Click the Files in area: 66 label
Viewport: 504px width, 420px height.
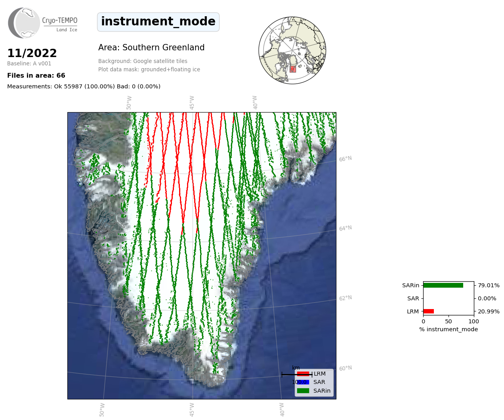[36, 75]
